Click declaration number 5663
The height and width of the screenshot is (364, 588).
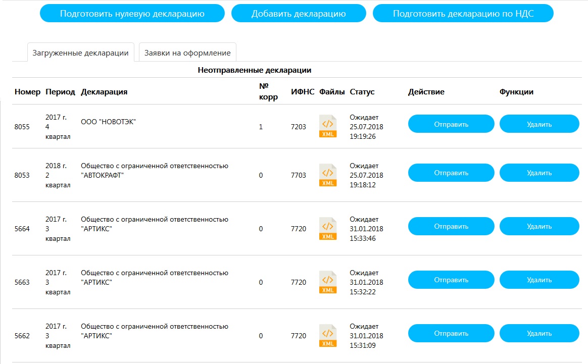(22, 282)
